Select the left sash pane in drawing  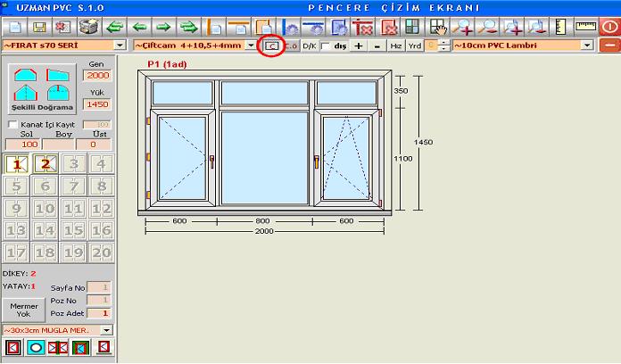click(x=182, y=158)
